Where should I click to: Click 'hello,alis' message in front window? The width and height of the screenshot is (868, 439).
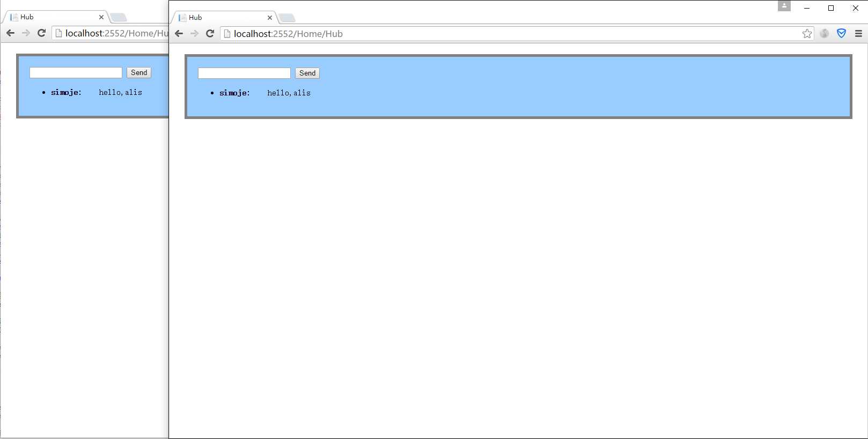coord(289,93)
